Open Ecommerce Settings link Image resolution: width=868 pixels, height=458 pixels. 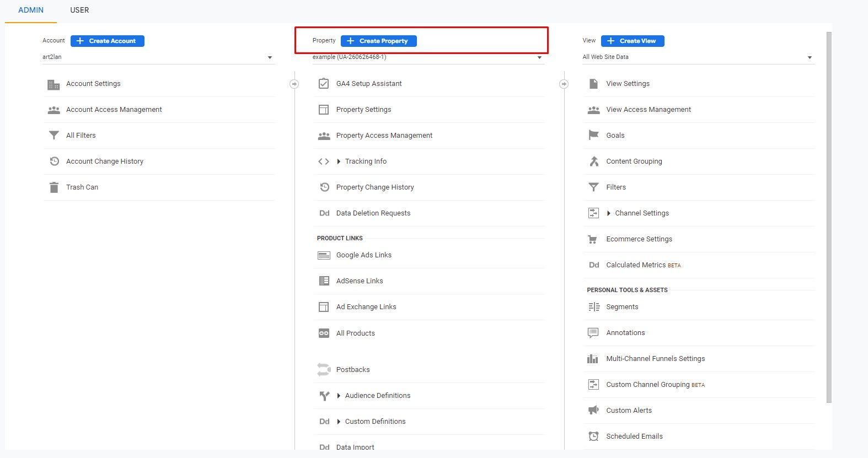pos(639,239)
